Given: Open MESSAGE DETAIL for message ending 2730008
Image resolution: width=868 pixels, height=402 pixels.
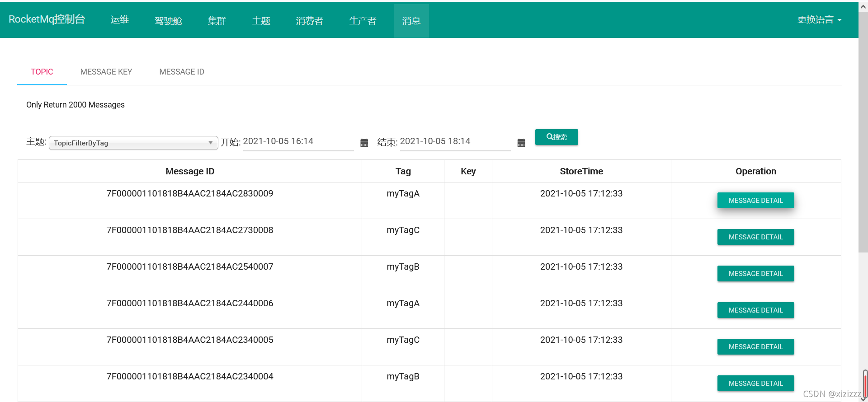Looking at the screenshot, I should [756, 237].
